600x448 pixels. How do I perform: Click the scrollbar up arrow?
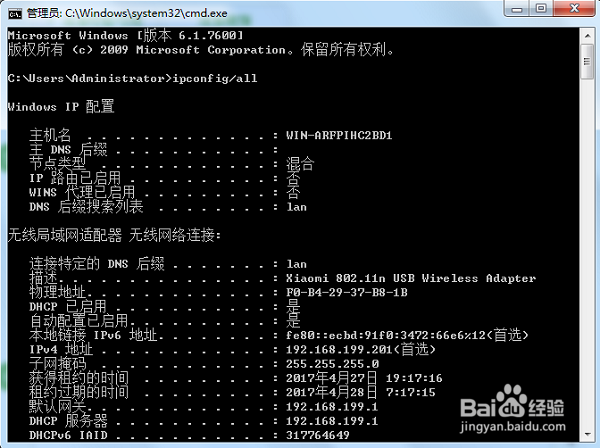(x=587, y=36)
